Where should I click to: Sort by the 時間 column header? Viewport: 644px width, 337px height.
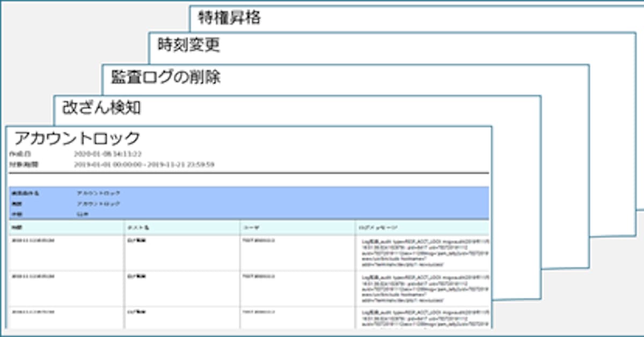[x=17, y=228]
